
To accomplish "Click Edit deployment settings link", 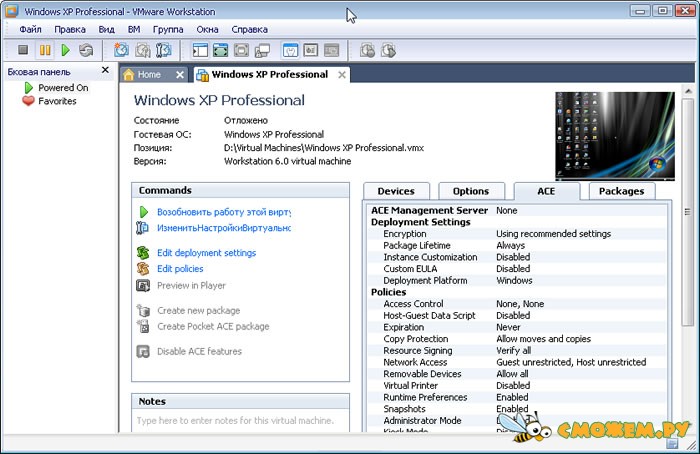I will click(x=206, y=253).
